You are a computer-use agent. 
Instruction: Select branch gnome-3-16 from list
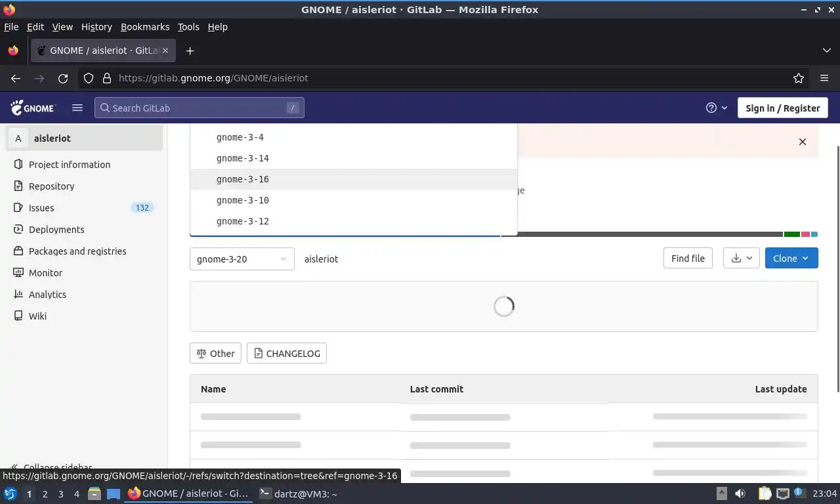pos(353,179)
